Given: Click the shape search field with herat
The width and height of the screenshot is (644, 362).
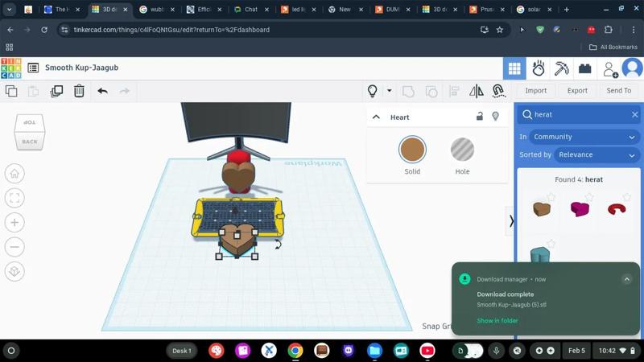Looking at the screenshot, I should (579, 114).
